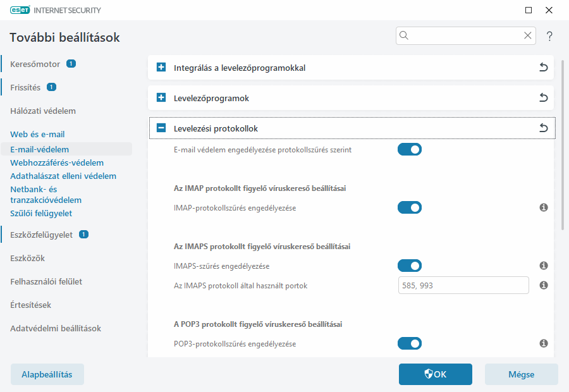Click revert arrow for Levelezőprogramok section
The width and height of the screenshot is (569, 392).
pyautogui.click(x=542, y=98)
